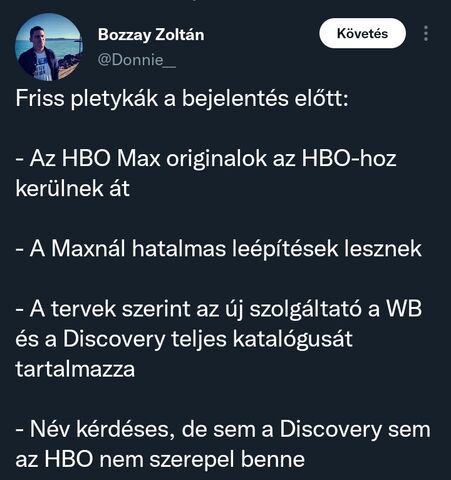Click the line about 'Maxnál hatalmas leépítések lesznek'
Screen dimensions: 451x480
(x=219, y=249)
